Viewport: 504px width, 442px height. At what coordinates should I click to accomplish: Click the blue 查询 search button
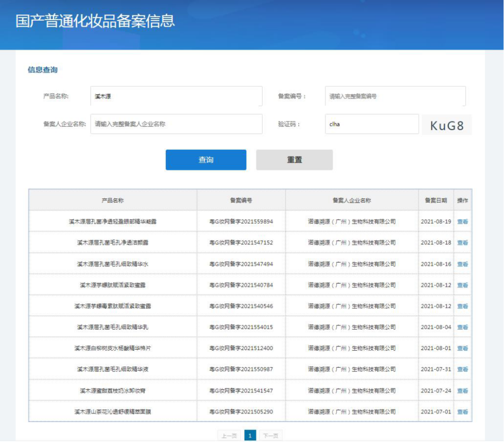tap(206, 160)
